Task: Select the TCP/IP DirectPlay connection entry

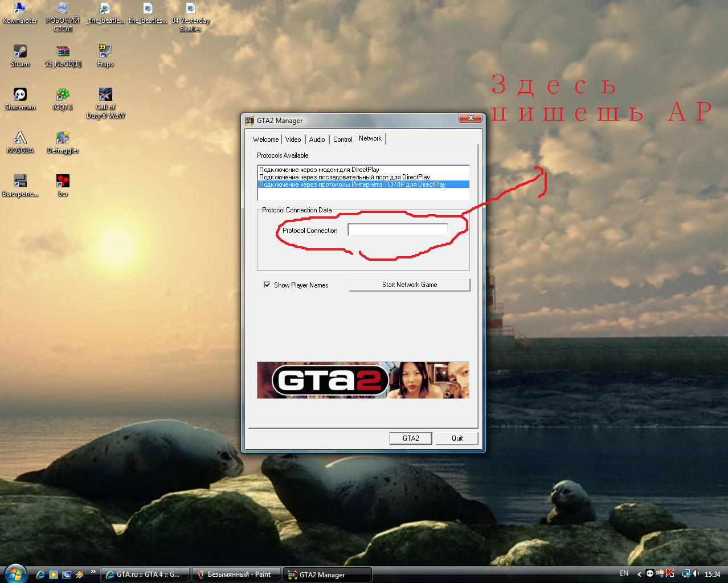Action: pos(363,184)
